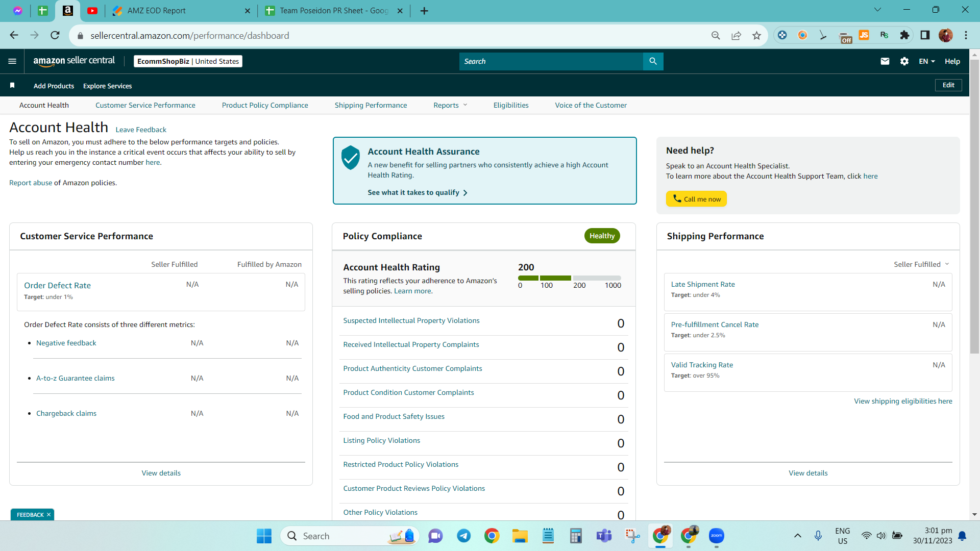Expand the Reports dropdown menu

[450, 105]
